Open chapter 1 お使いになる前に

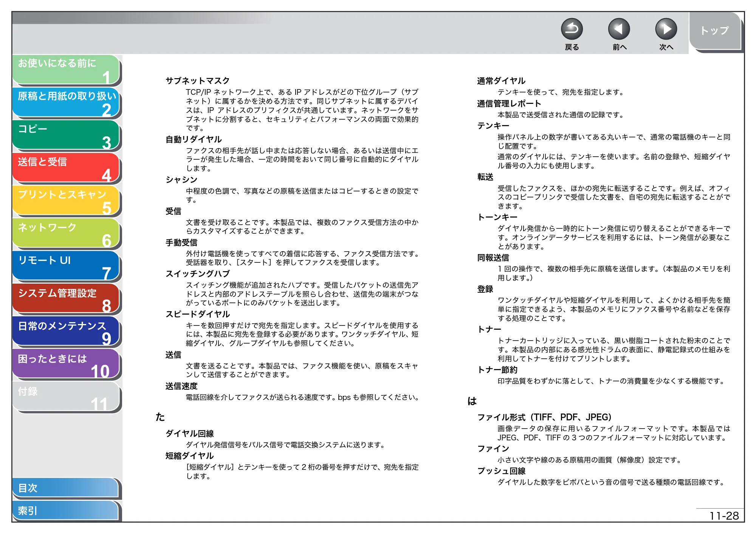coord(66,69)
